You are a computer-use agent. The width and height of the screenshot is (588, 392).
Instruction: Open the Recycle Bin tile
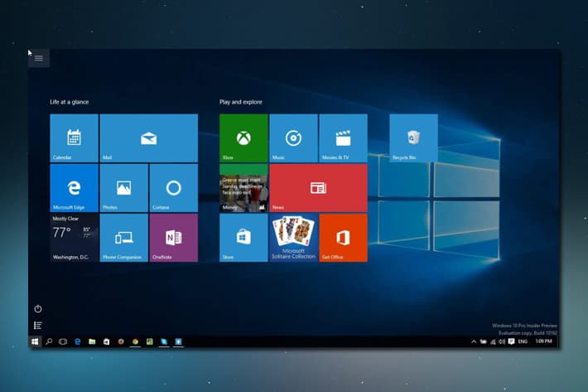click(413, 138)
